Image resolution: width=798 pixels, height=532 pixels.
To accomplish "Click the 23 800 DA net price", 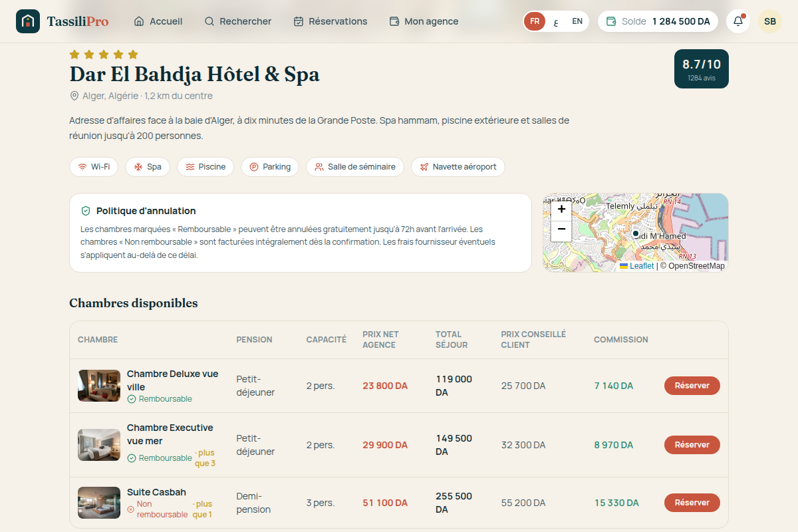I will click(x=385, y=386).
